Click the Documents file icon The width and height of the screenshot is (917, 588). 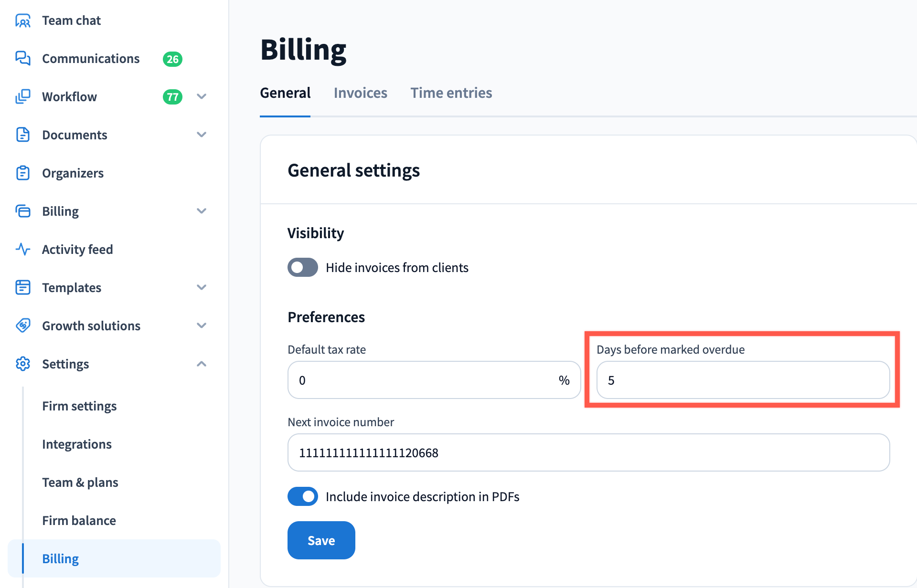(x=22, y=135)
